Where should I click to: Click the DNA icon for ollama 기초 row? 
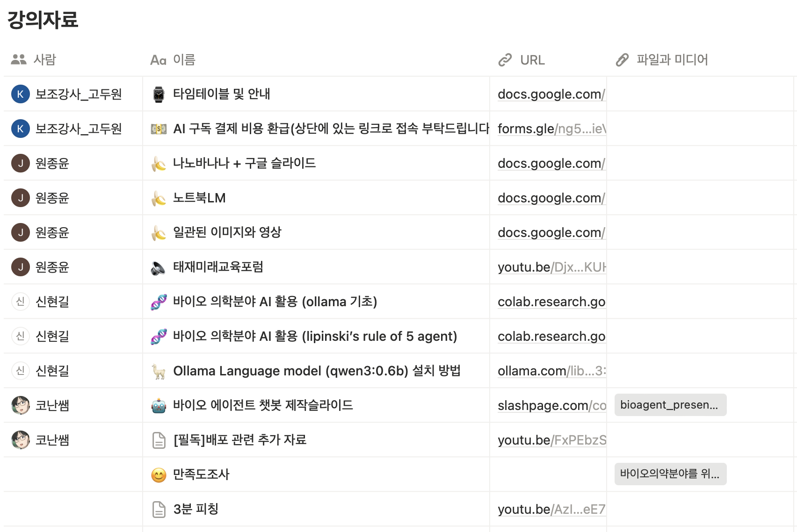[159, 302]
